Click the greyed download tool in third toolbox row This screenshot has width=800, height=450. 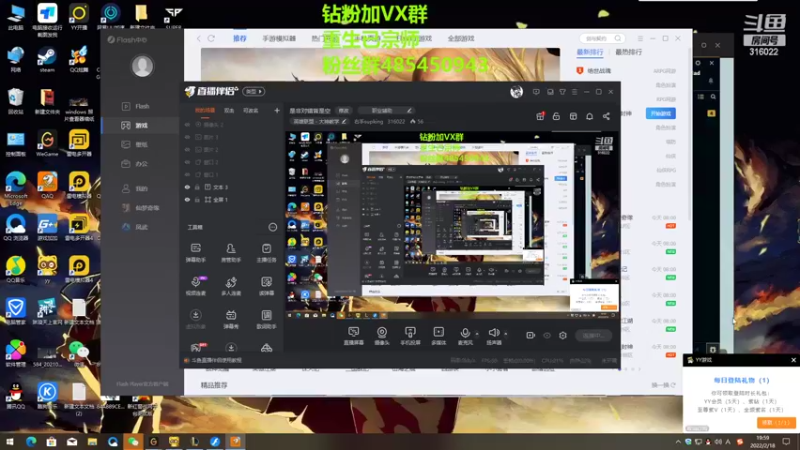point(195,319)
